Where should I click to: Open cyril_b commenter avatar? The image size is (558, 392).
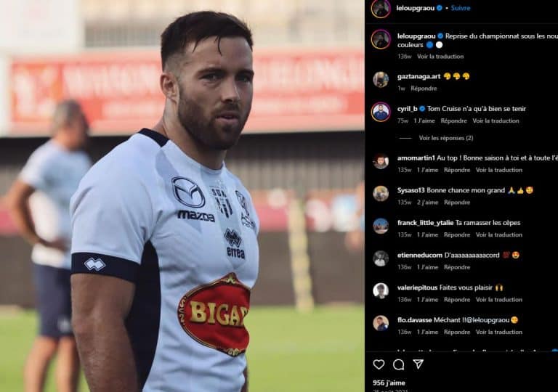point(381,112)
